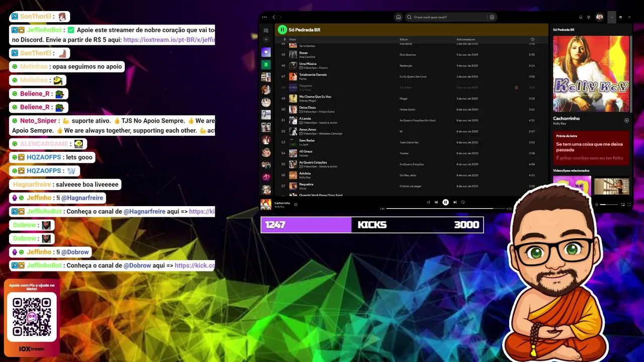Skip to the next track
The width and height of the screenshot is (644, 362).
click(x=455, y=202)
